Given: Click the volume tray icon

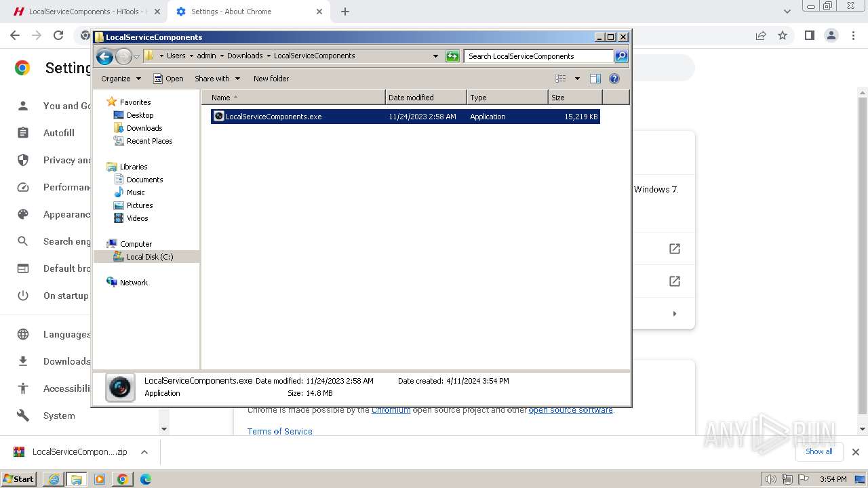Looking at the screenshot, I should click(x=771, y=479).
